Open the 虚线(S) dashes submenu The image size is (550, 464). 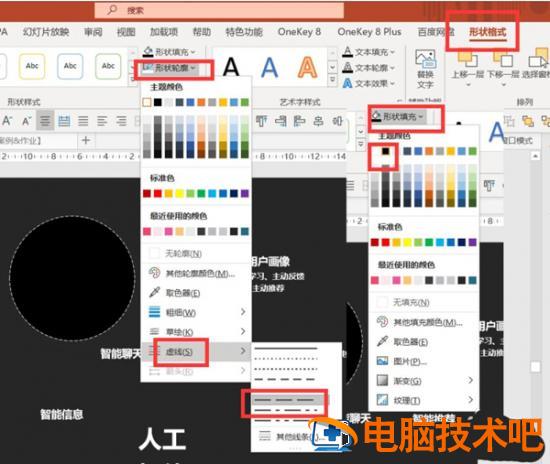click(195, 351)
